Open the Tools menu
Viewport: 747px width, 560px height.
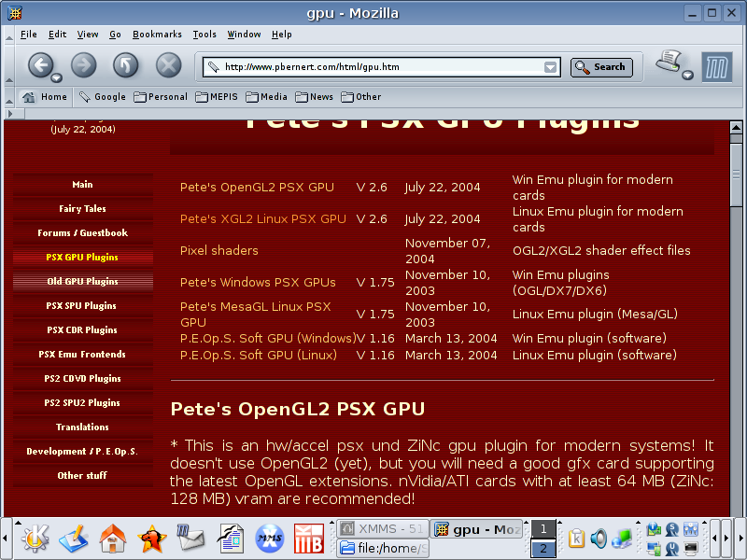coord(204,35)
